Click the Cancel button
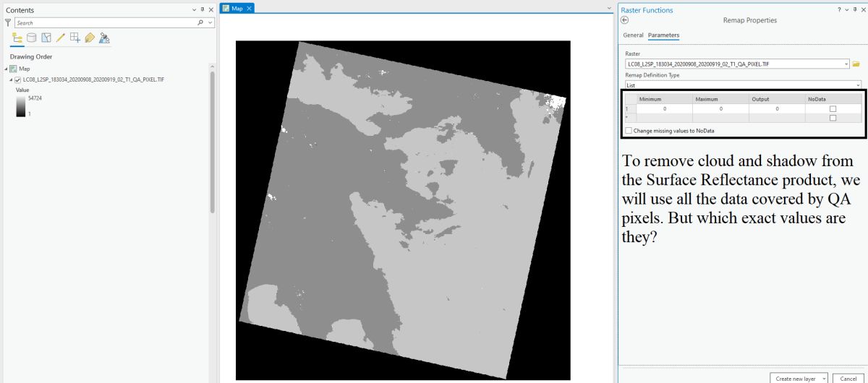Image resolution: width=868 pixels, height=383 pixels. 848,378
